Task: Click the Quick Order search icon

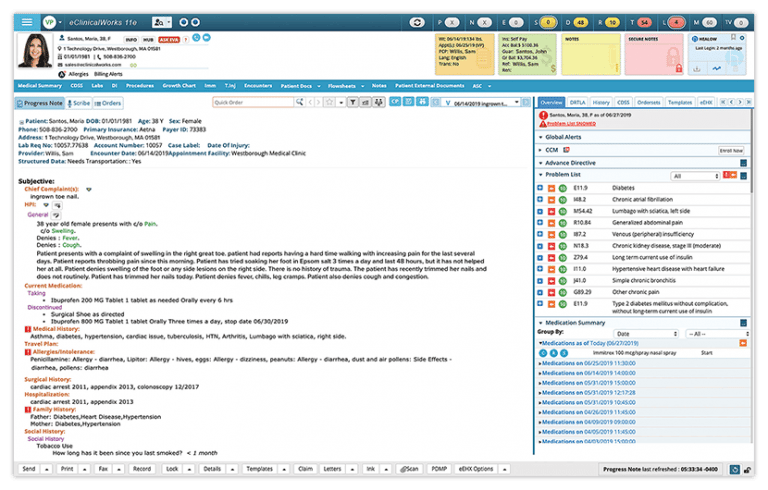Action: pyautogui.click(x=299, y=102)
